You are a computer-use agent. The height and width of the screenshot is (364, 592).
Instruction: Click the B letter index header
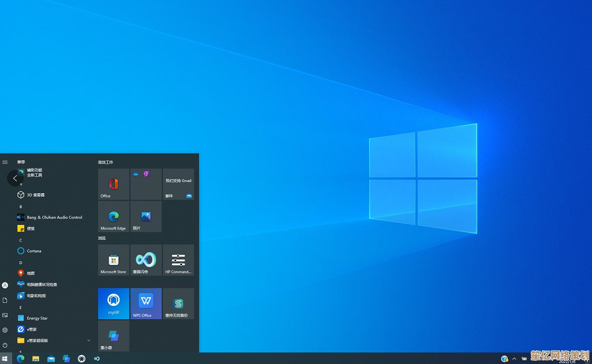click(x=21, y=206)
